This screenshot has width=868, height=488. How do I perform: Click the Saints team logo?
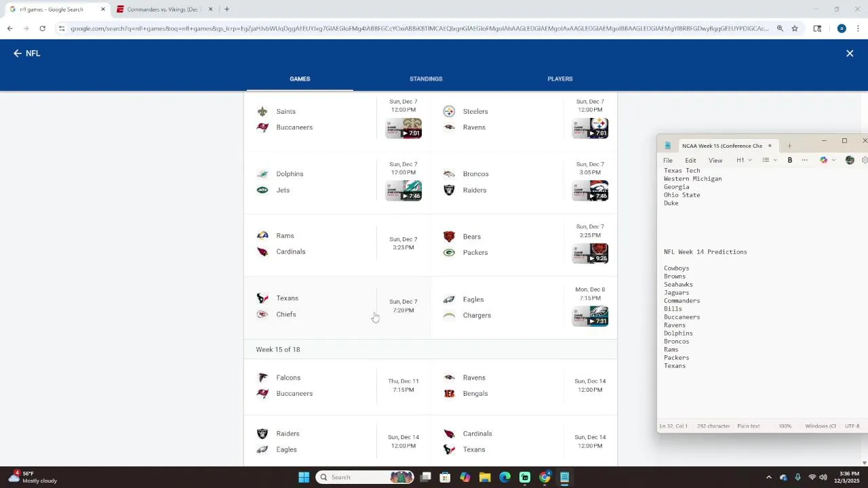point(262,111)
